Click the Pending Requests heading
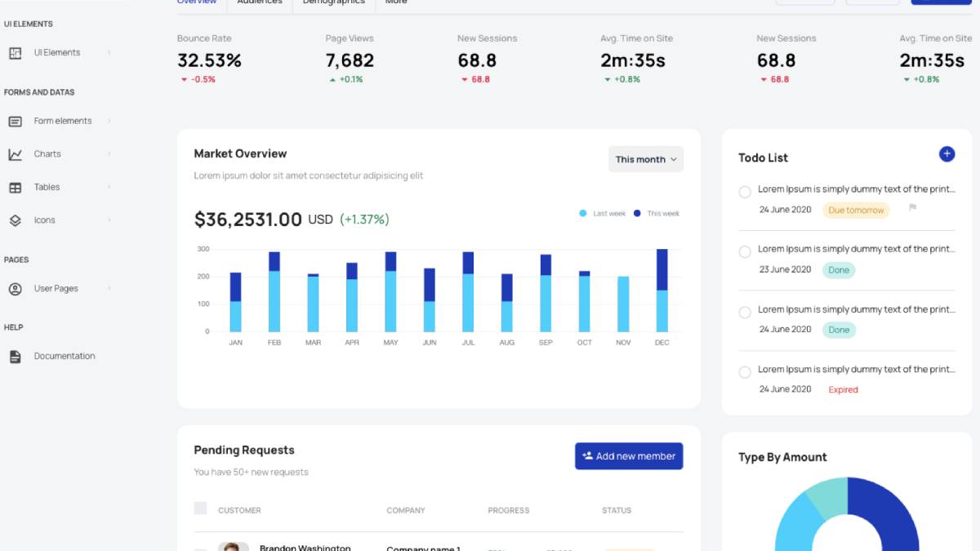The height and width of the screenshot is (551, 980). click(x=244, y=451)
